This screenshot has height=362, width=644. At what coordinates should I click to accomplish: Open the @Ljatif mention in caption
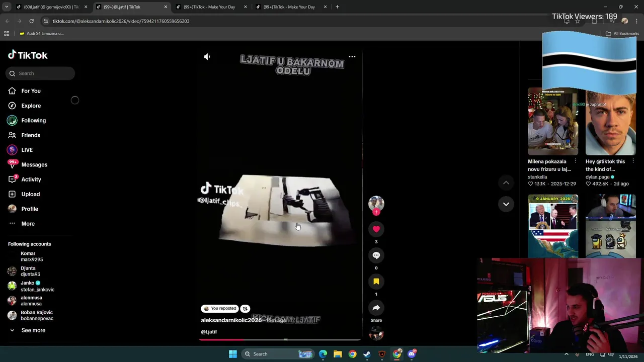click(x=209, y=332)
